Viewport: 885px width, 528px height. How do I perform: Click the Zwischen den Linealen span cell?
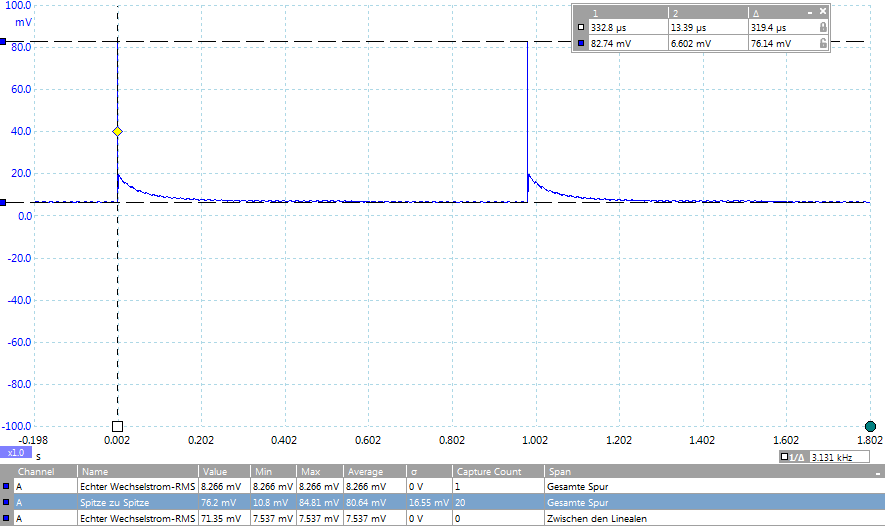click(x=597, y=518)
